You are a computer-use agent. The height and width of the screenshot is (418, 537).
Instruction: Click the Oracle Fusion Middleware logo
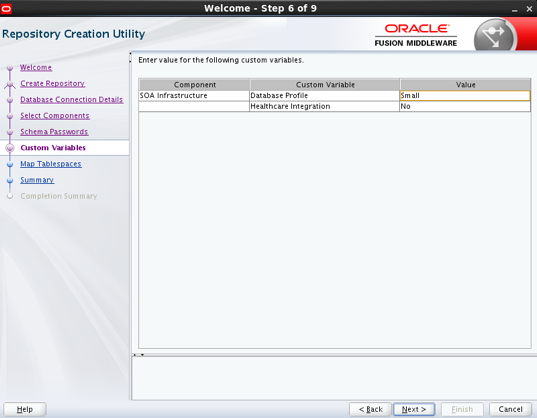pos(416,35)
